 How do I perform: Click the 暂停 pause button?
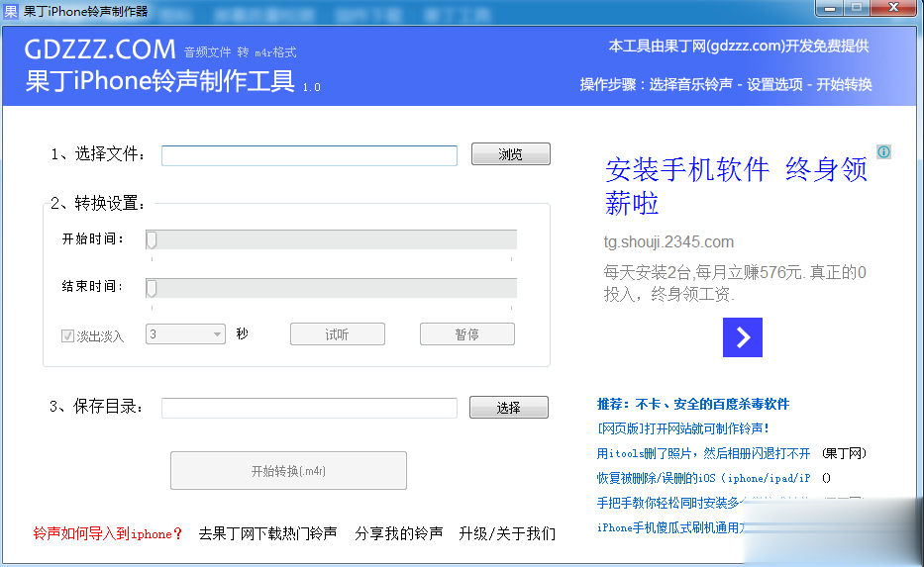(466, 334)
